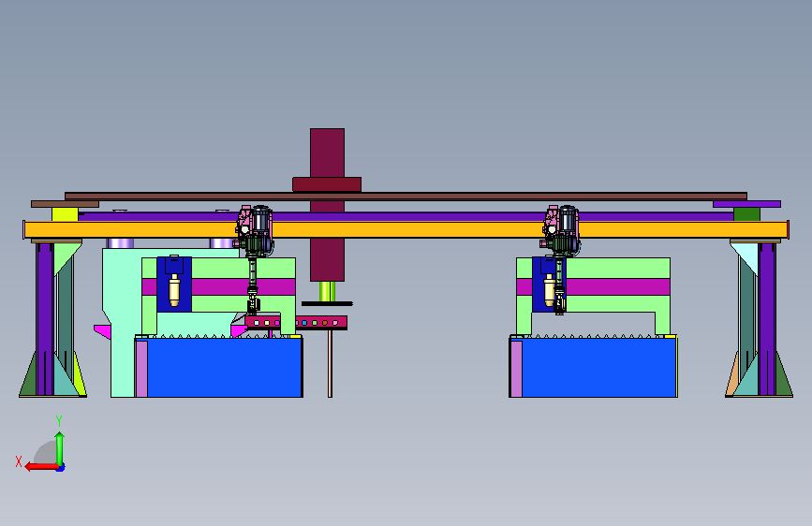This screenshot has height=526, width=812.
Task: Select the magenta stripe on the right green frame
Action: 618,286
